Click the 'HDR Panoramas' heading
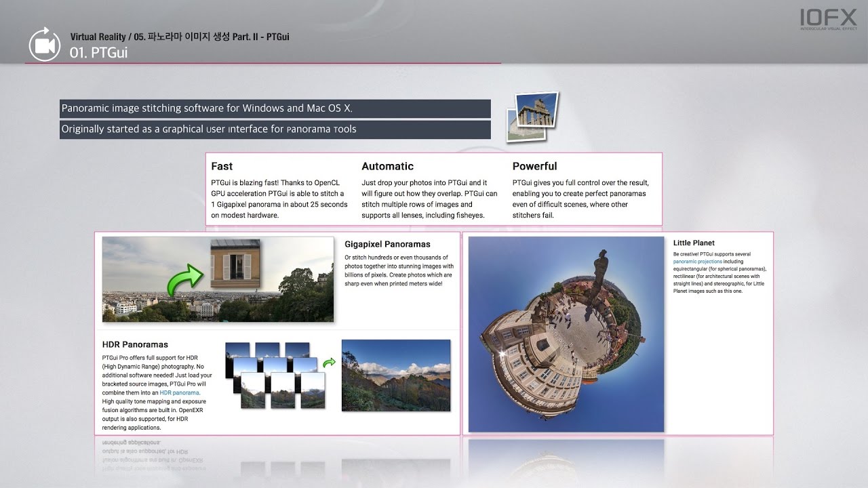This screenshot has width=868, height=488. tap(135, 344)
